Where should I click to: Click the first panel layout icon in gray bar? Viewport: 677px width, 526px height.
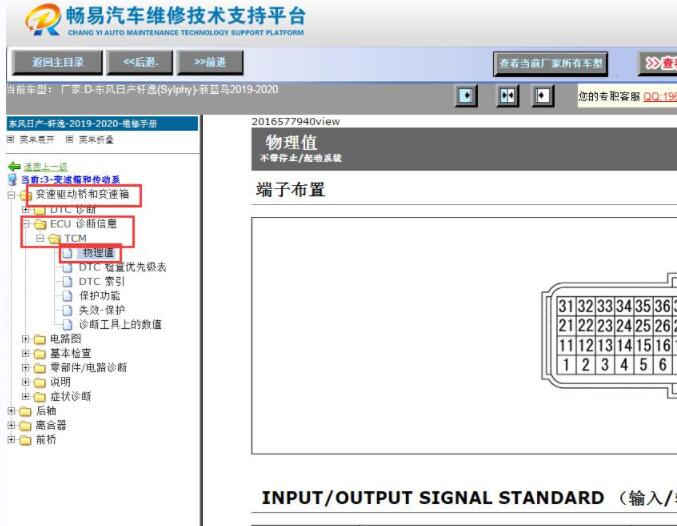(466, 95)
